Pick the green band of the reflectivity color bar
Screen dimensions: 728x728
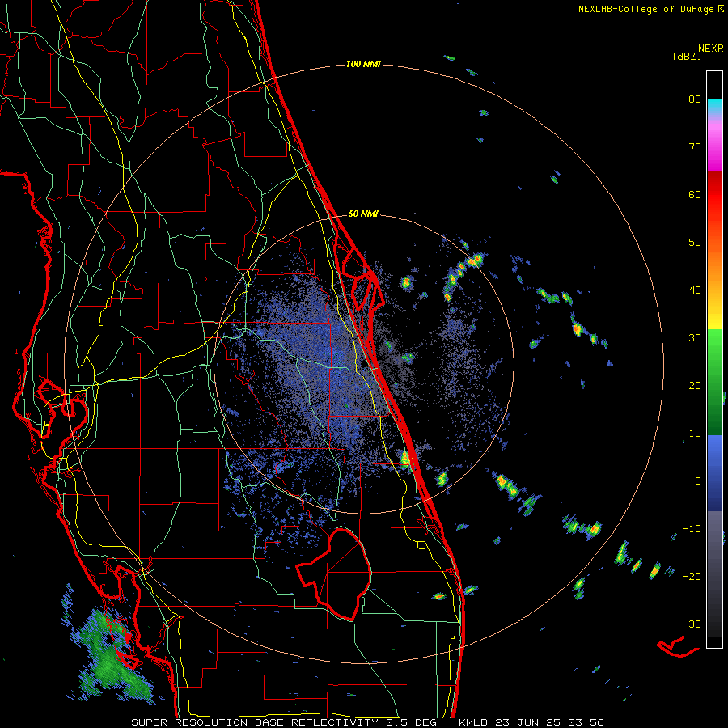point(714,382)
